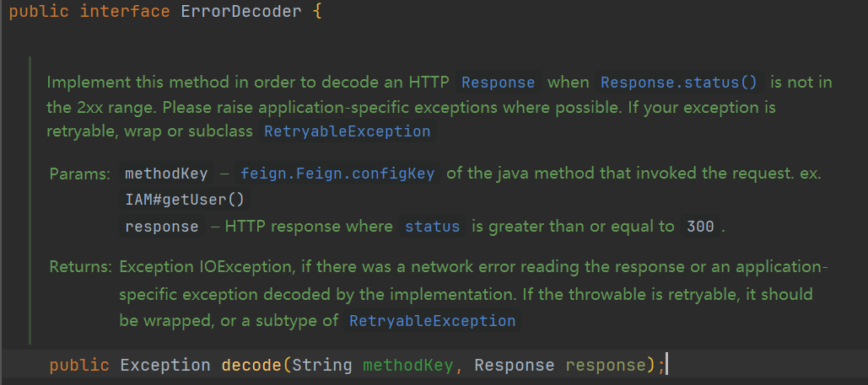Click the ErrorDecoder interface name

point(240,14)
